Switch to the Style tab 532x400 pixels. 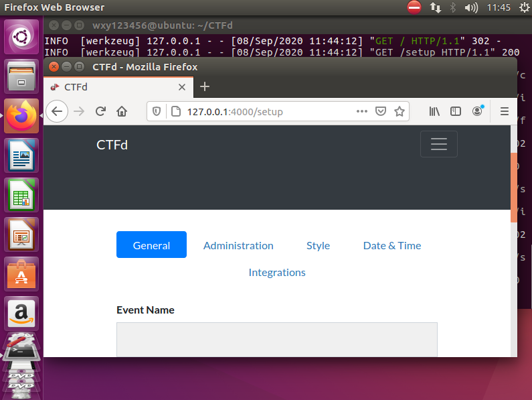318,245
